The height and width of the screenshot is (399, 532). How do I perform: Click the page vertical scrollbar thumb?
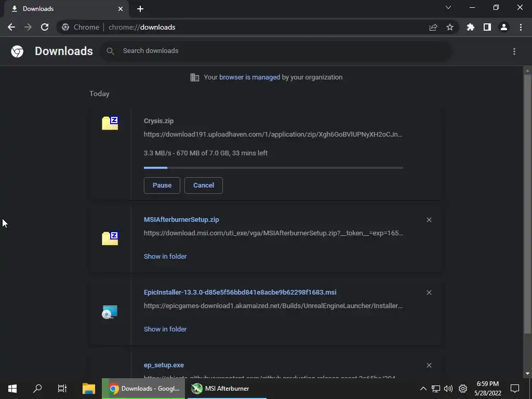tap(527, 204)
